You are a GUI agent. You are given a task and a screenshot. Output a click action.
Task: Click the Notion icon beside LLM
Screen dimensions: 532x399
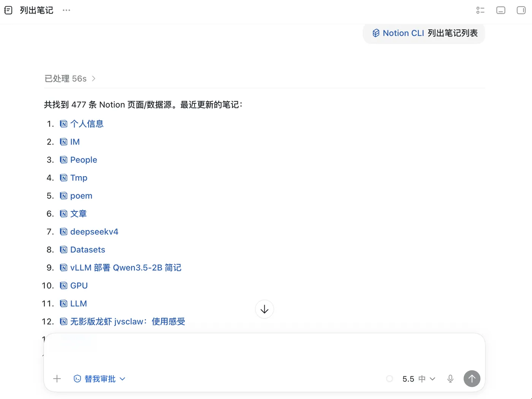pyautogui.click(x=64, y=304)
